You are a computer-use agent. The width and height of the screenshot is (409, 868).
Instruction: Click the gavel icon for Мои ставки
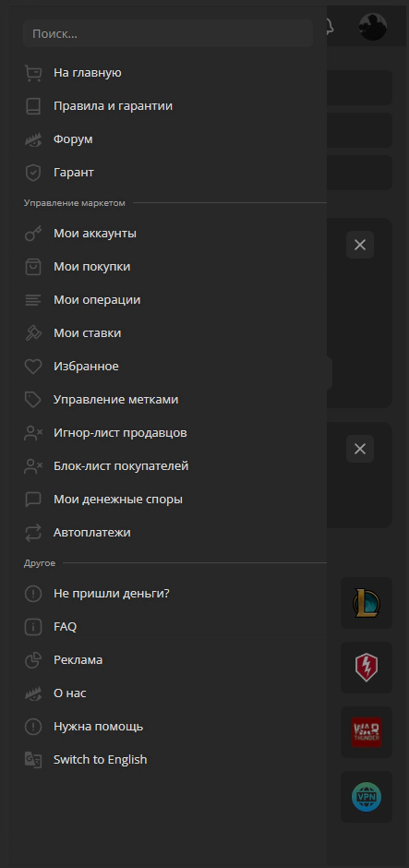click(x=33, y=333)
